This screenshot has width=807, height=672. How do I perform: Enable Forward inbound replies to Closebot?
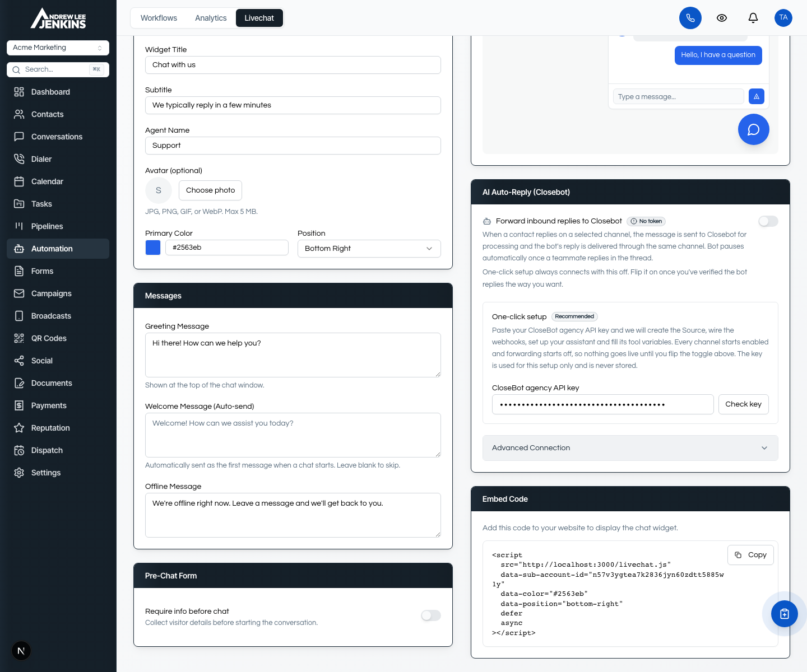768,221
